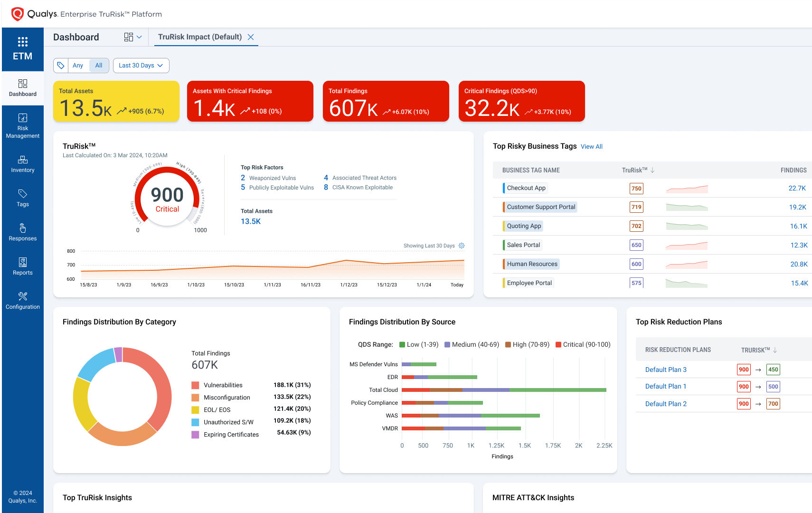
Task: Go to Inventory in sidebar
Action: coord(22,164)
